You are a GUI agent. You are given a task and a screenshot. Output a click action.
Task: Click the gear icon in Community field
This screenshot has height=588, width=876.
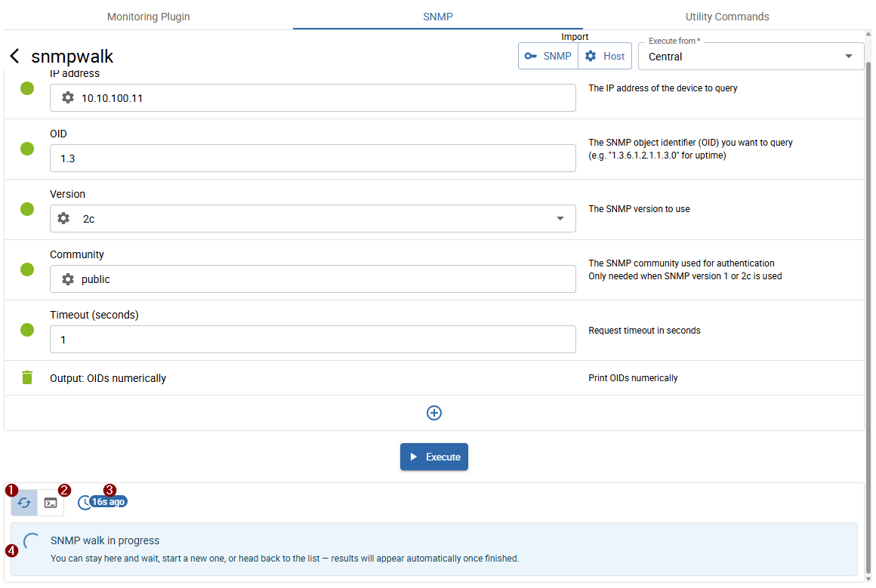[68, 279]
